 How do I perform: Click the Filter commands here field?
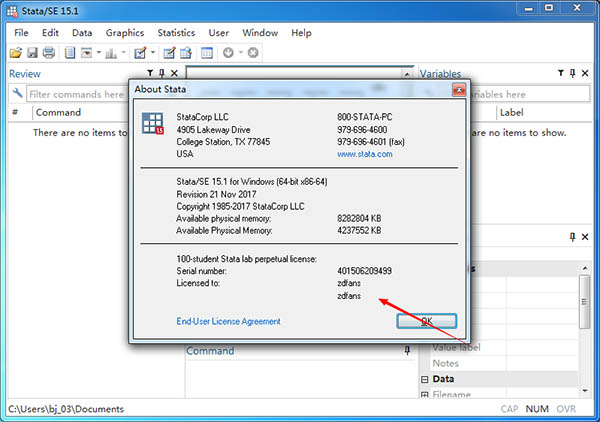[x=77, y=94]
